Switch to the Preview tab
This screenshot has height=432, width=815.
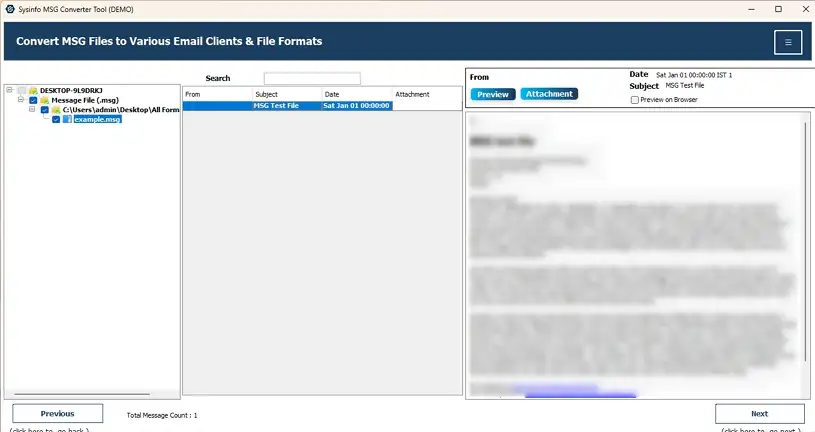click(493, 94)
